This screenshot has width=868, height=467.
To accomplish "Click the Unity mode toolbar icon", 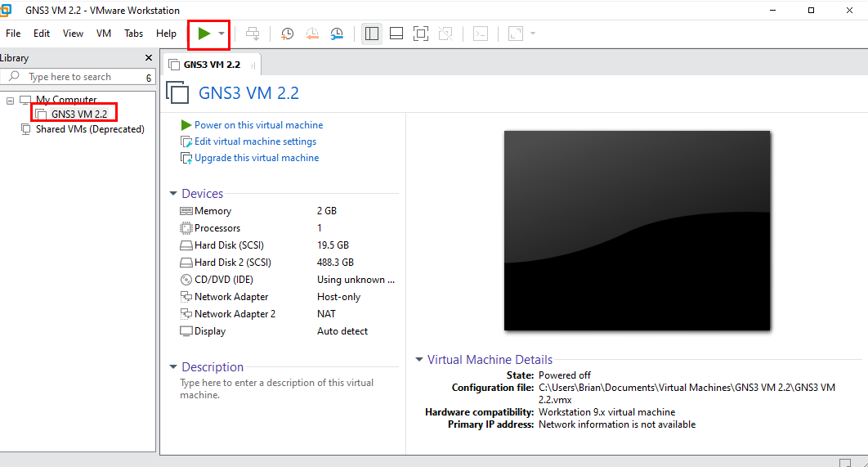I will pyautogui.click(x=445, y=34).
